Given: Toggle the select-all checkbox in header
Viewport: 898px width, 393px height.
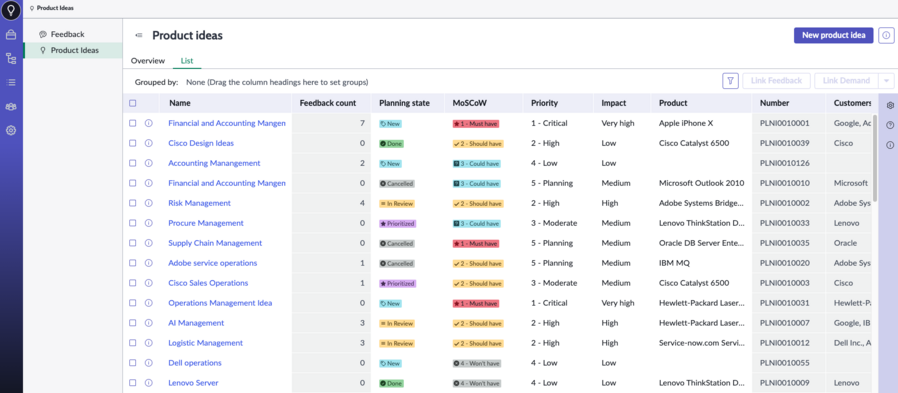Looking at the screenshot, I should [x=133, y=103].
